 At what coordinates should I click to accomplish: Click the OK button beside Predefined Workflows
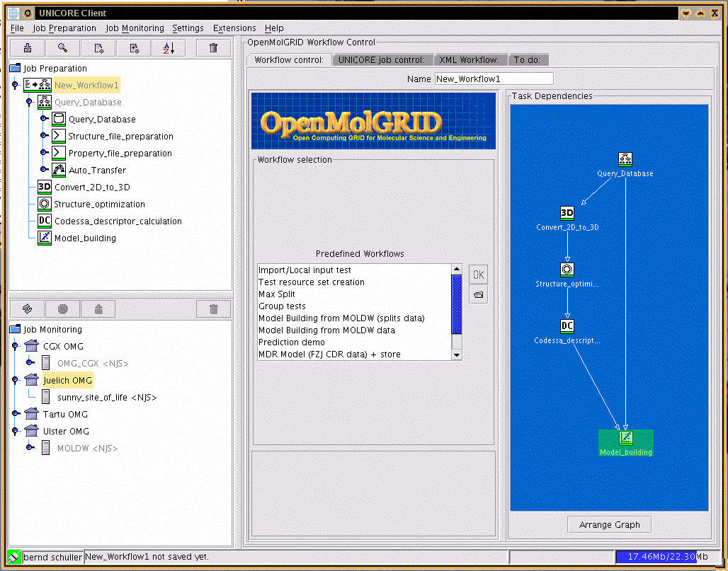[x=478, y=275]
